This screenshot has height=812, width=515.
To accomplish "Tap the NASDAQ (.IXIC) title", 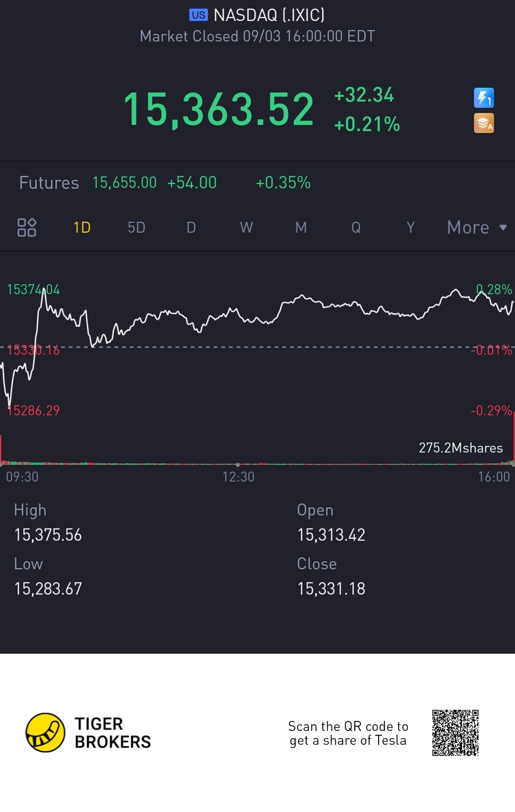I will 269,15.
